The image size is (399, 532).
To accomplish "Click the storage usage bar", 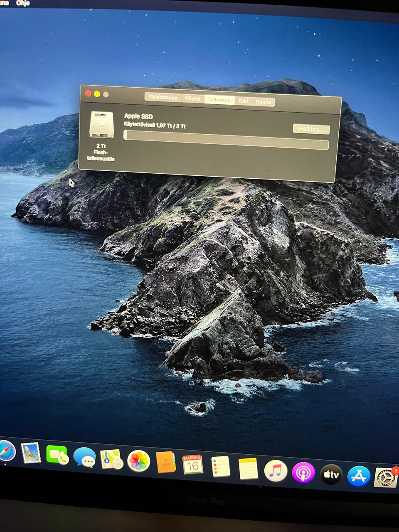I will [x=227, y=140].
